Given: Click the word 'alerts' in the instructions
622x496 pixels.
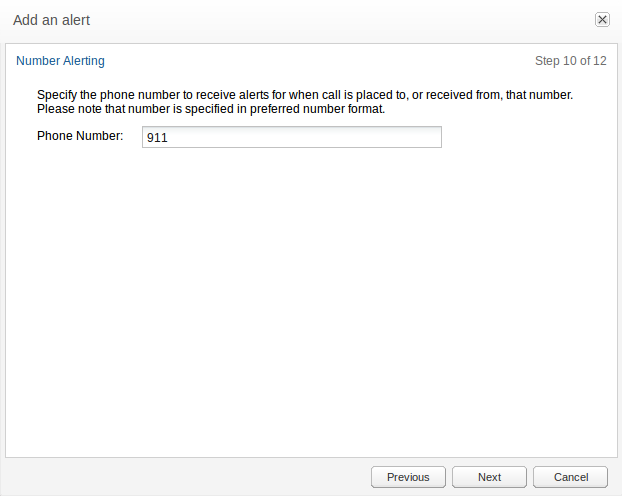Looking at the screenshot, I should (254, 95).
